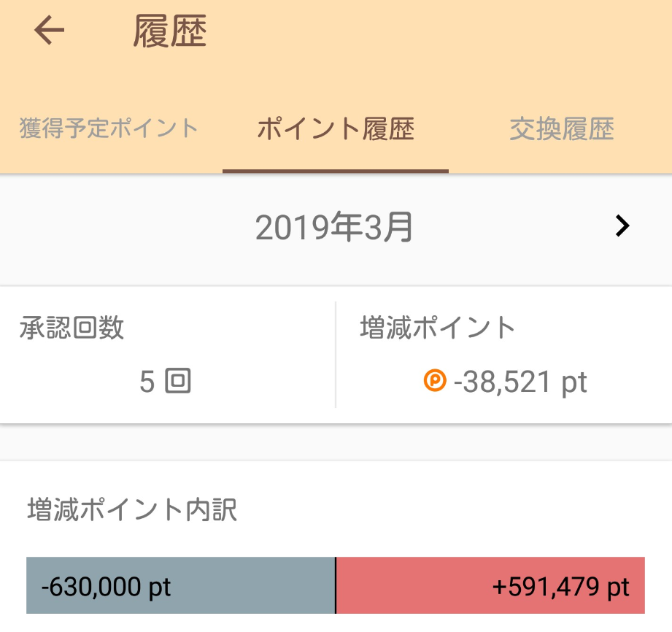Tap the 増減ポイント summary label
This screenshot has height=632, width=672.
tap(438, 328)
